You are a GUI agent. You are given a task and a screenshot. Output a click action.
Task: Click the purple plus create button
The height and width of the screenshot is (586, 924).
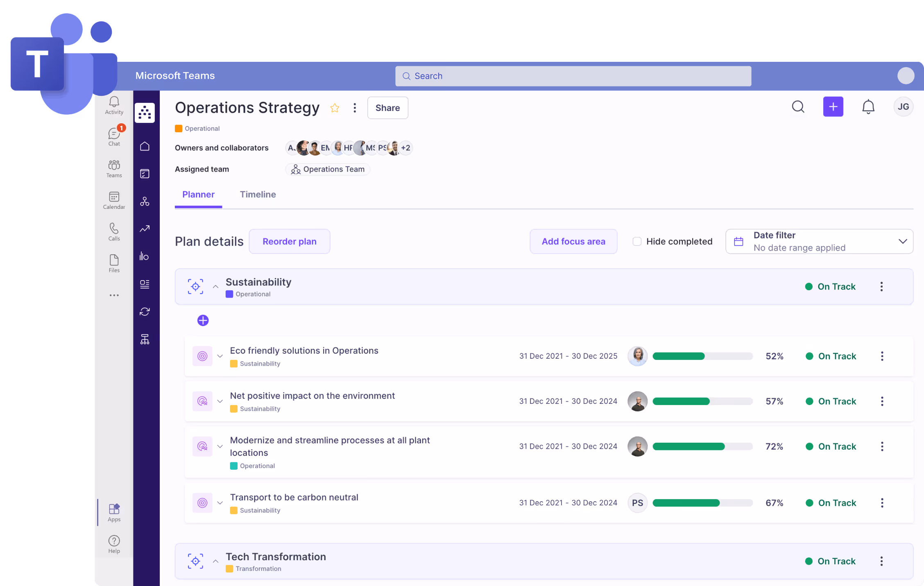coord(833,107)
